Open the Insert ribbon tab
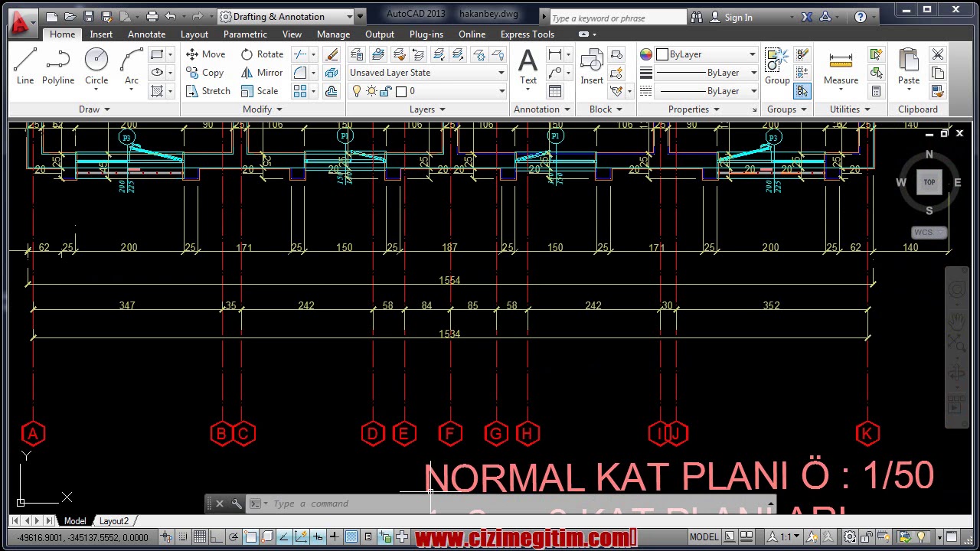The width and height of the screenshot is (980, 551). [x=101, y=34]
